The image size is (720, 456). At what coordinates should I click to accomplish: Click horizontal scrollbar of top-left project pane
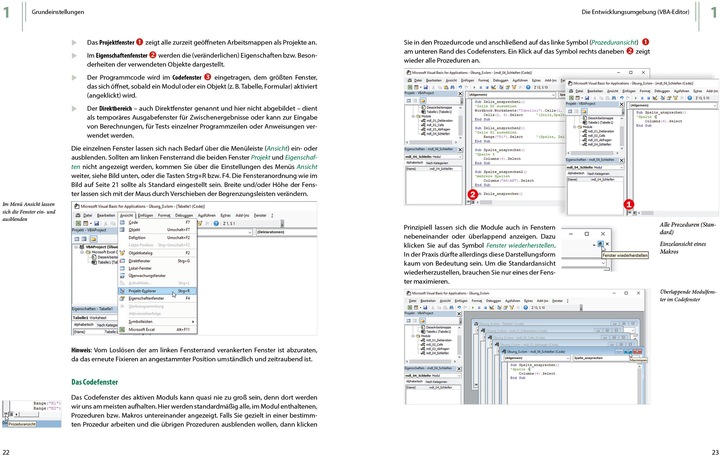click(432, 142)
